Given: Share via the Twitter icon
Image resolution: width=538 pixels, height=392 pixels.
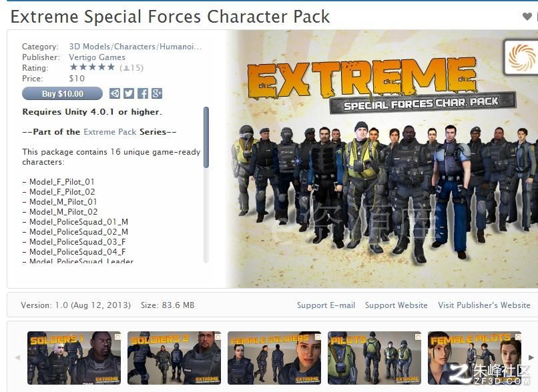Looking at the screenshot, I should coord(129,93).
